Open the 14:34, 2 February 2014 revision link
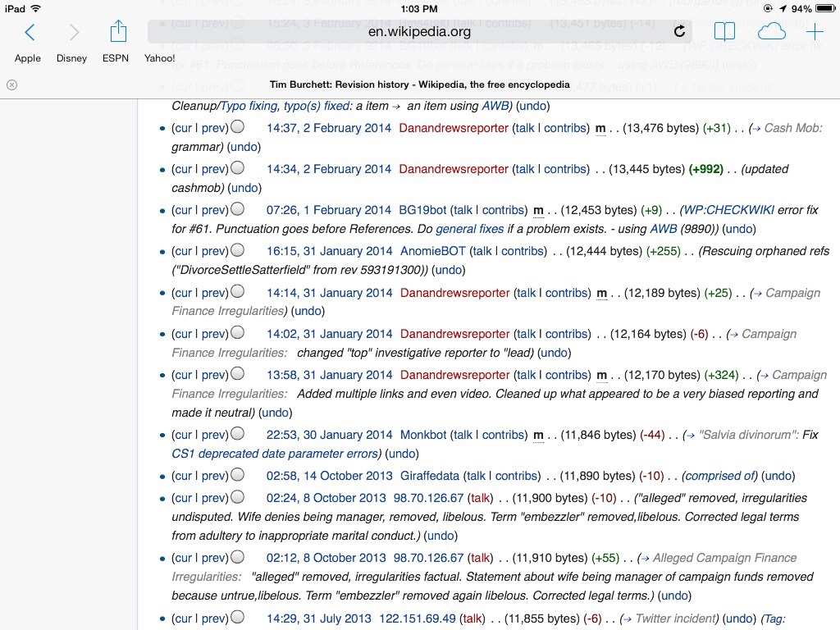The image size is (840, 630). pos(329,169)
